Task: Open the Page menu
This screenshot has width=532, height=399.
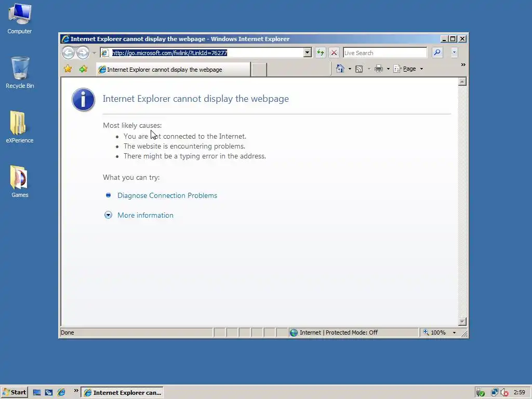Action: [x=408, y=69]
